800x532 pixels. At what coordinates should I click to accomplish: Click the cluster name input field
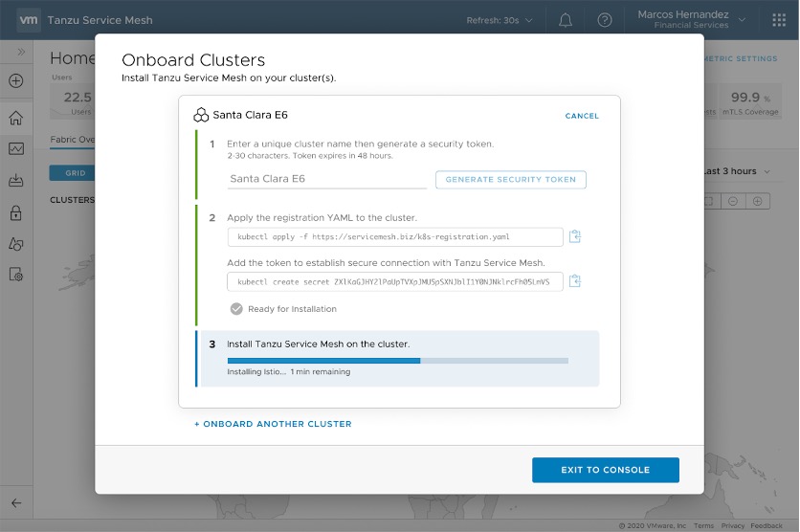pyautogui.click(x=327, y=179)
